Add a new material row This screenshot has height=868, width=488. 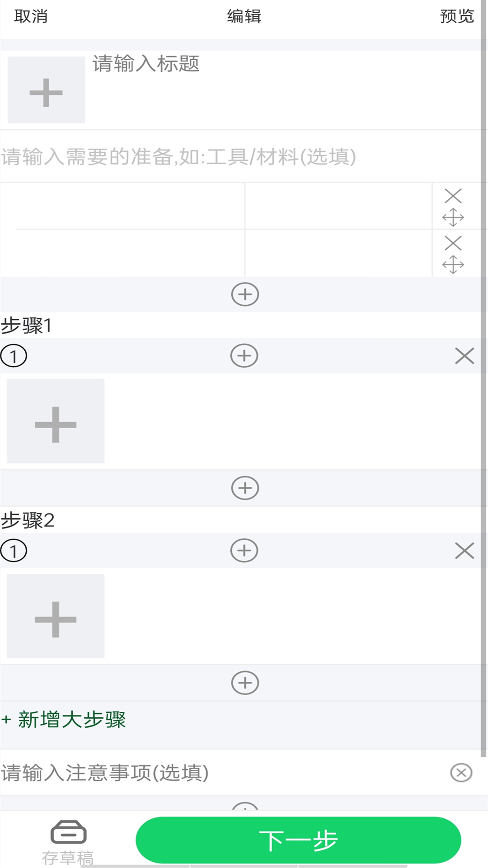(245, 295)
